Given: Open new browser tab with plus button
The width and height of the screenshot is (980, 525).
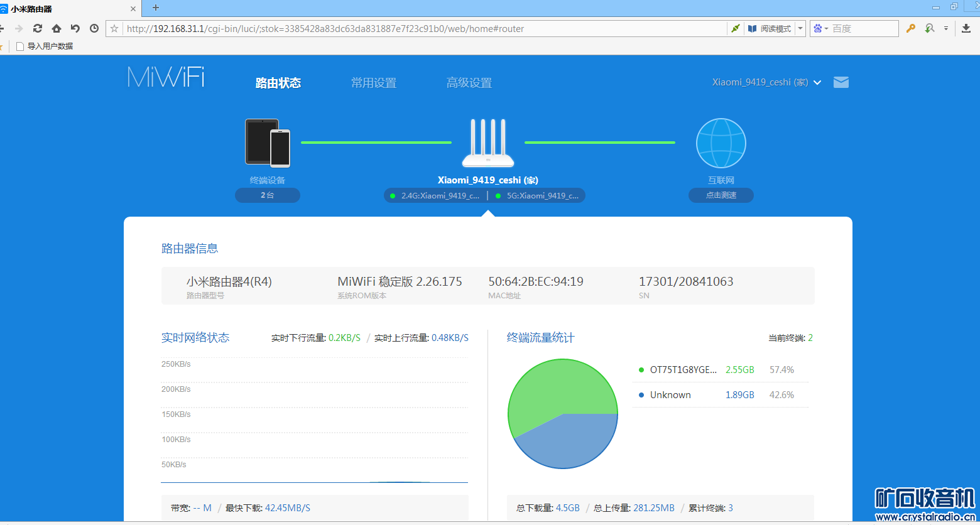Looking at the screenshot, I should point(156,8).
